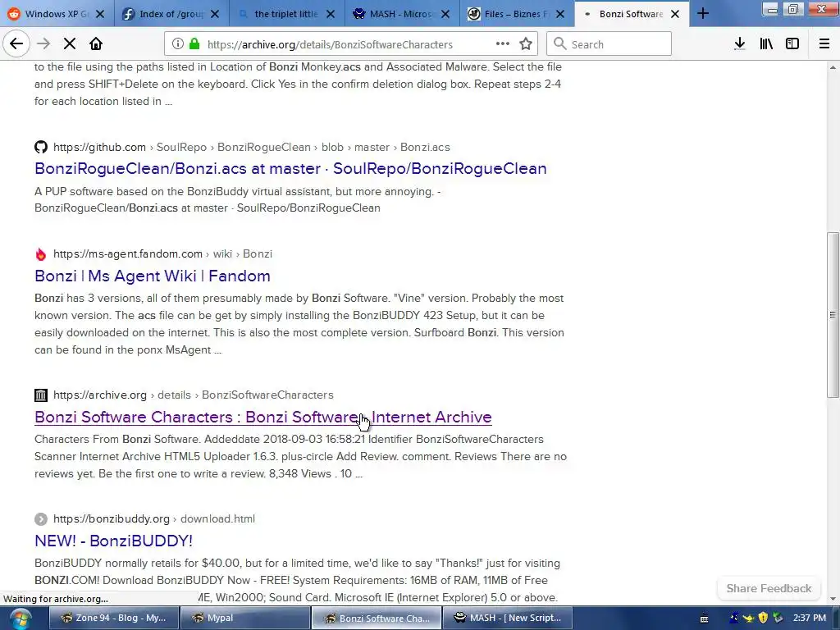Switch to Bonzi Software Cha... taskbar window
Image resolution: width=840 pixels, height=630 pixels.
[376, 618]
